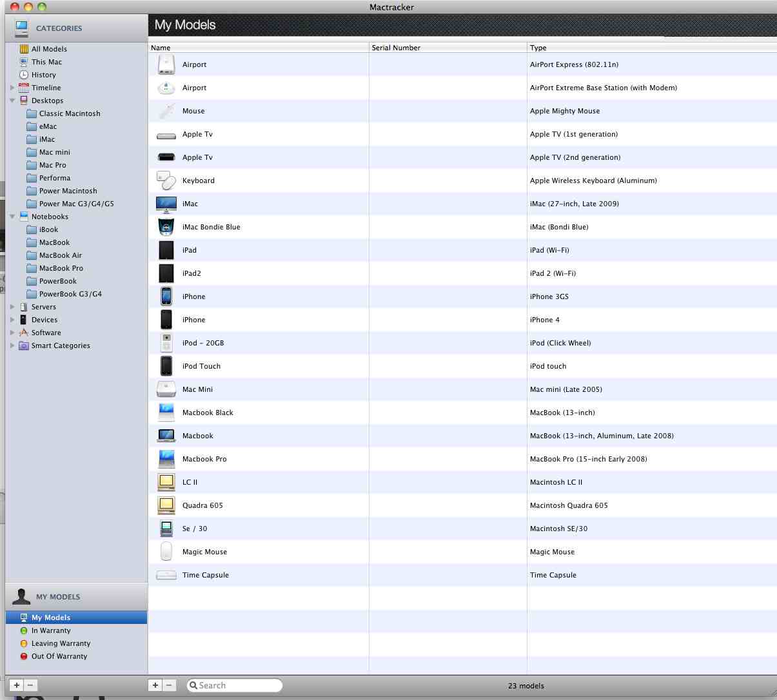Expand the Timeline category
777x700 pixels.
(12, 88)
